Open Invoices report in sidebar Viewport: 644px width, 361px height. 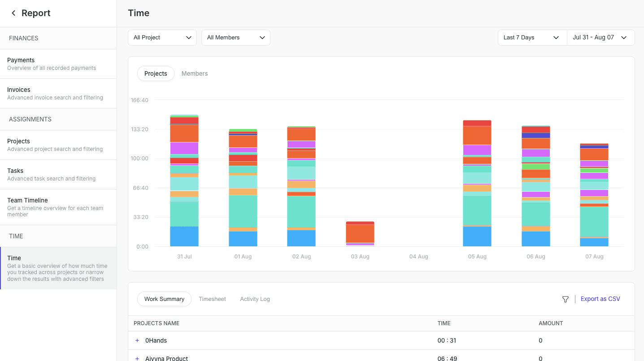click(x=58, y=93)
